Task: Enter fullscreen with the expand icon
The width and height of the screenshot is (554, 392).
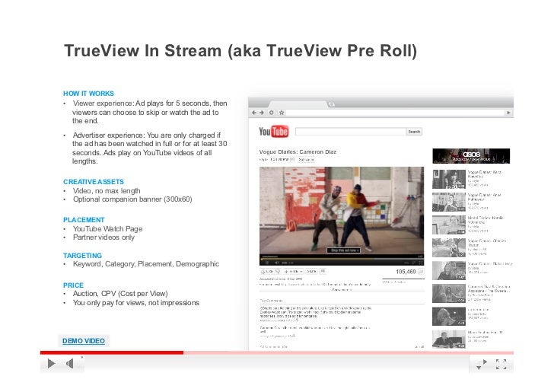Action: tap(501, 364)
